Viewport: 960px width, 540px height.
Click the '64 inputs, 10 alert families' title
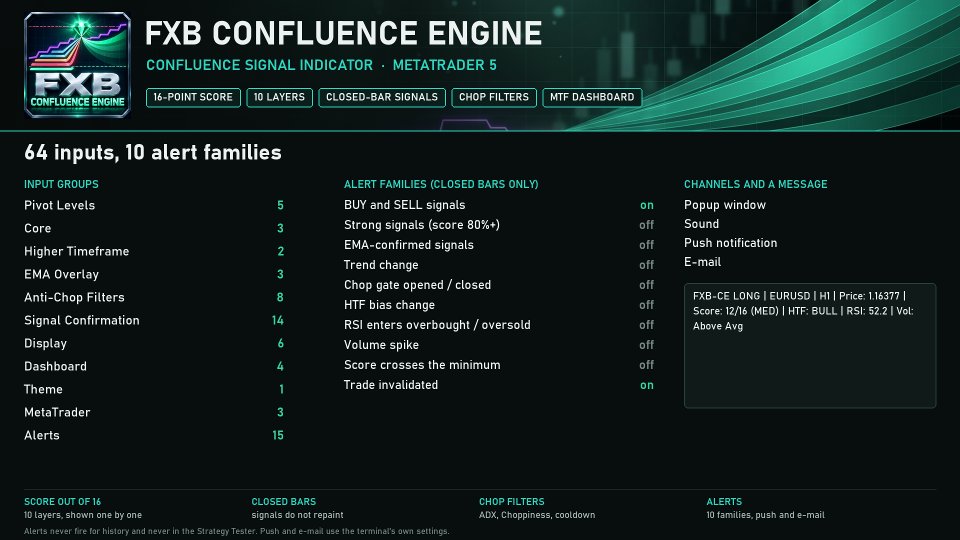click(152, 152)
